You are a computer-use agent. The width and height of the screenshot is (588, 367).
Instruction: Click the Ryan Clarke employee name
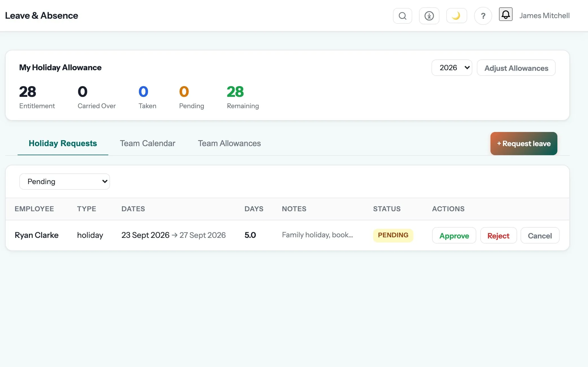tap(37, 235)
